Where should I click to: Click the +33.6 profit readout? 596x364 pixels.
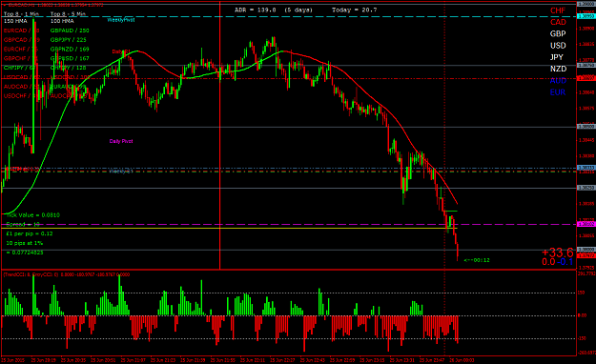click(x=557, y=253)
